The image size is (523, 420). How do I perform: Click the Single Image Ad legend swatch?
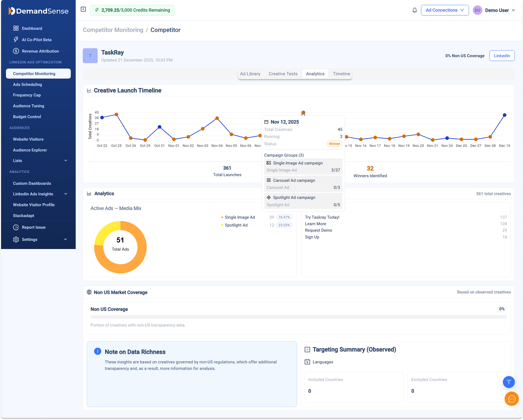[x=222, y=217]
